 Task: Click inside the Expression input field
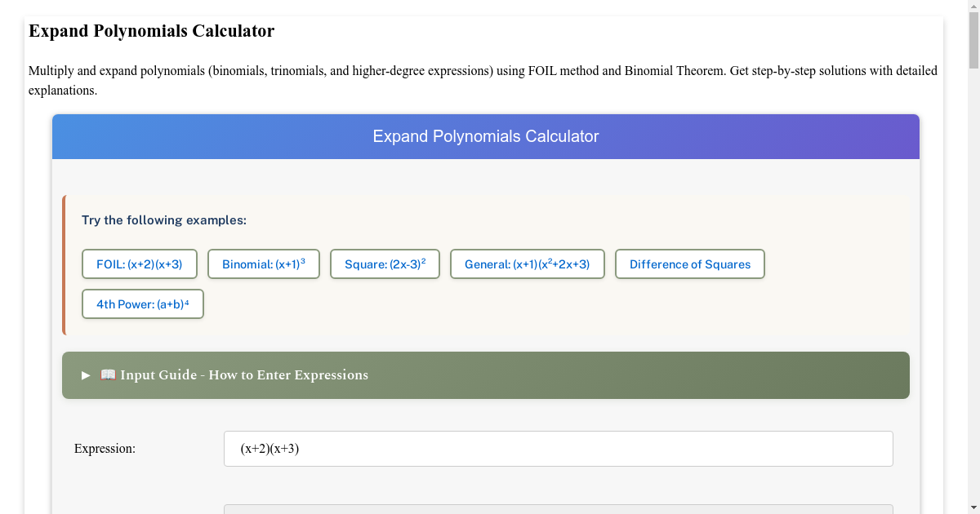[x=558, y=448]
